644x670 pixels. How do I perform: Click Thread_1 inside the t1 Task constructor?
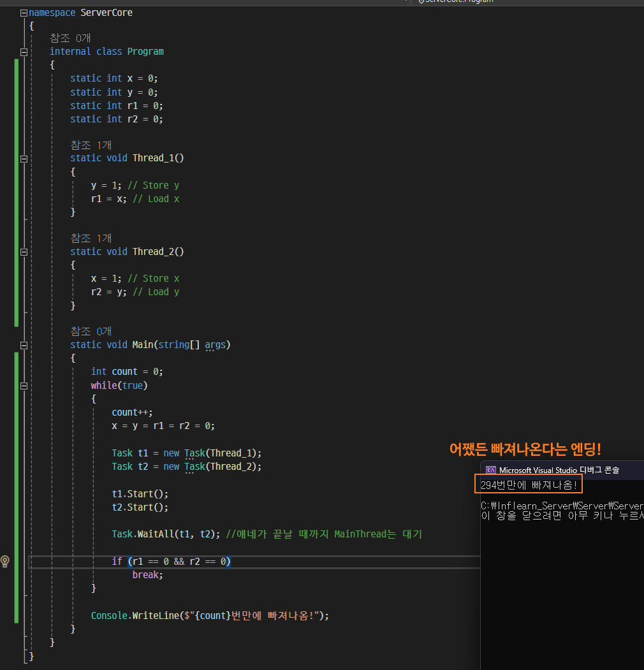coord(231,453)
